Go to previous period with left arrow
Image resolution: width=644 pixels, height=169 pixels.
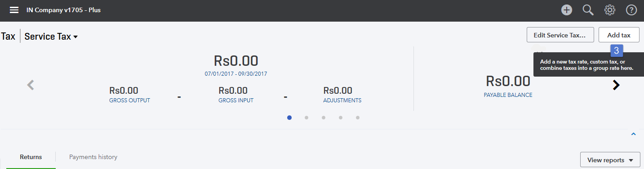point(31,85)
